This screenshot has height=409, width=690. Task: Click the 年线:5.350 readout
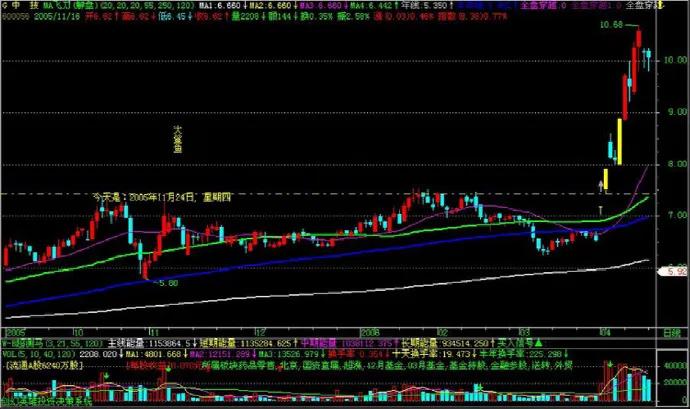422,5
